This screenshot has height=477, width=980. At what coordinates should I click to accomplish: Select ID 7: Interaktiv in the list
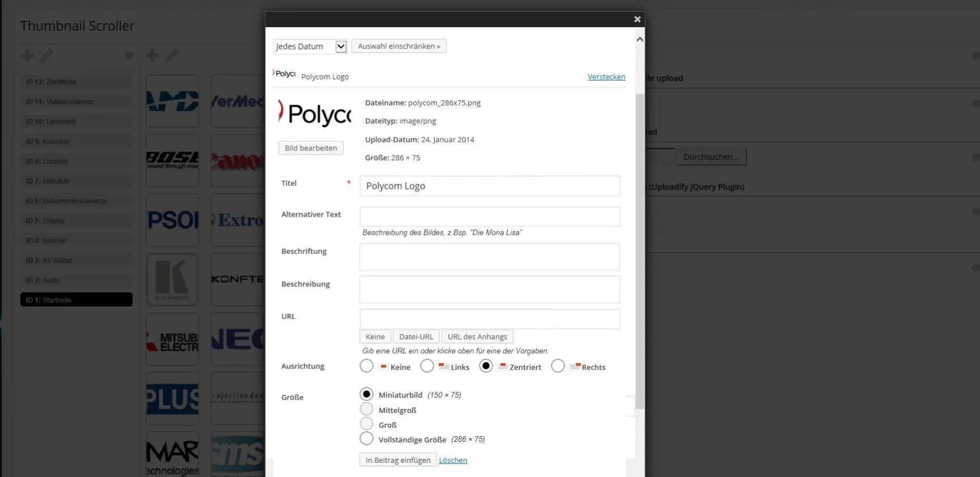77,181
